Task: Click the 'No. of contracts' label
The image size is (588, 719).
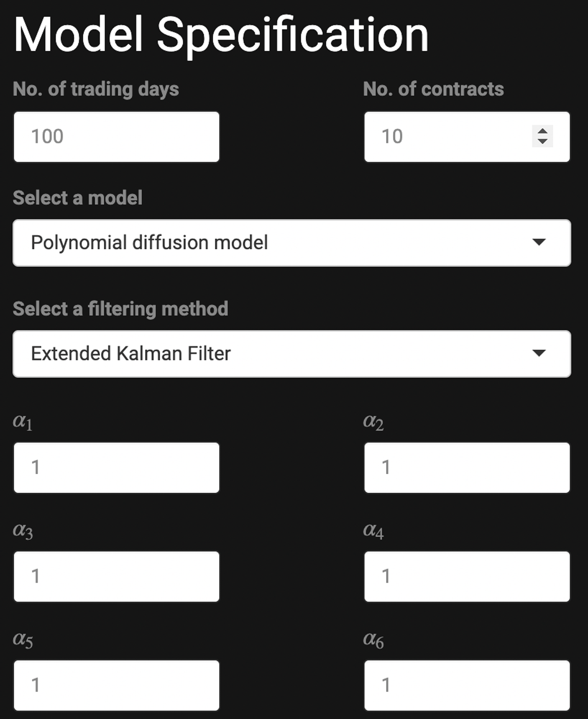Action: pyautogui.click(x=434, y=89)
